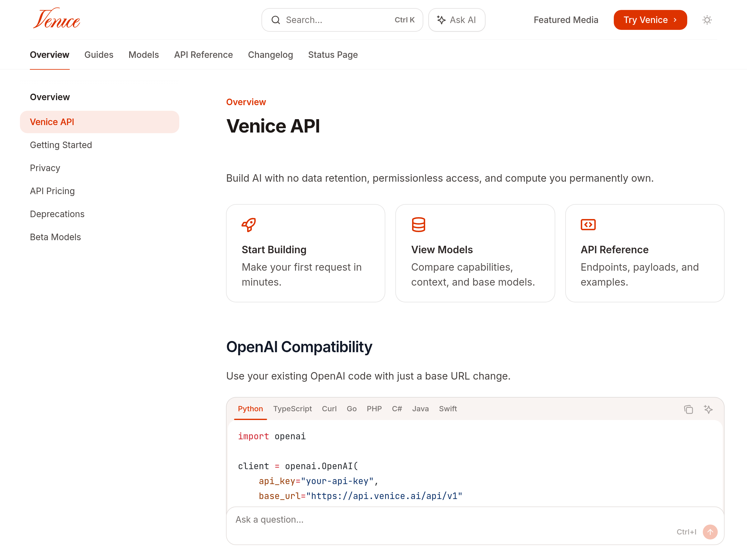This screenshot has width=747, height=560.
Task: Open the Guides tab
Action: (99, 55)
